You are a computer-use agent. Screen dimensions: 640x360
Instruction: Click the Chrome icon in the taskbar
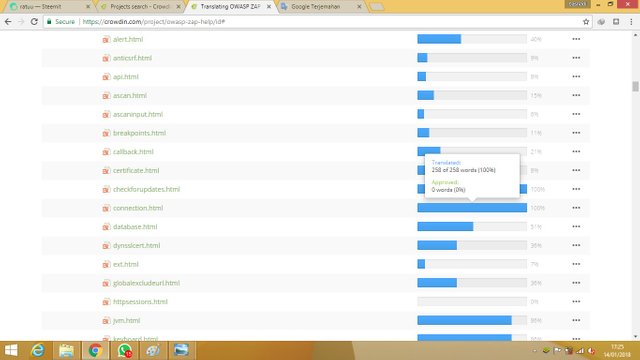(95, 351)
